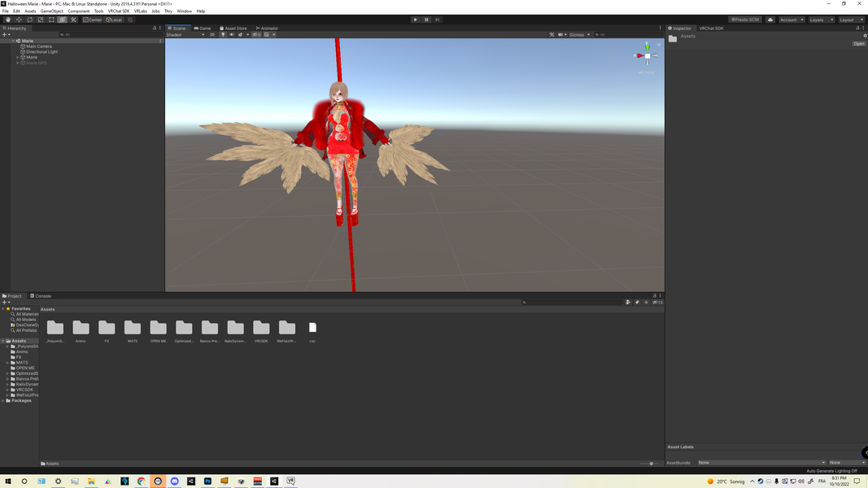
Task: Open the Gizmos dropdown
Action: coord(579,35)
